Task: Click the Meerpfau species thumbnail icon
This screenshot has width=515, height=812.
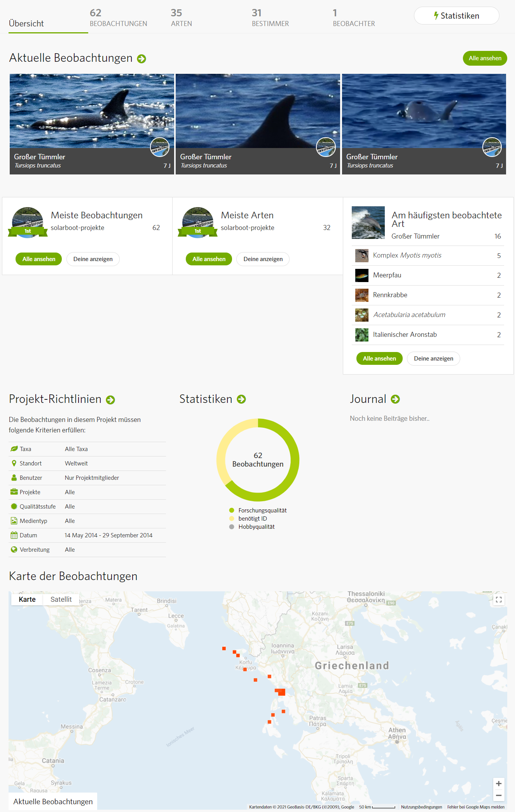Action: [x=361, y=275]
